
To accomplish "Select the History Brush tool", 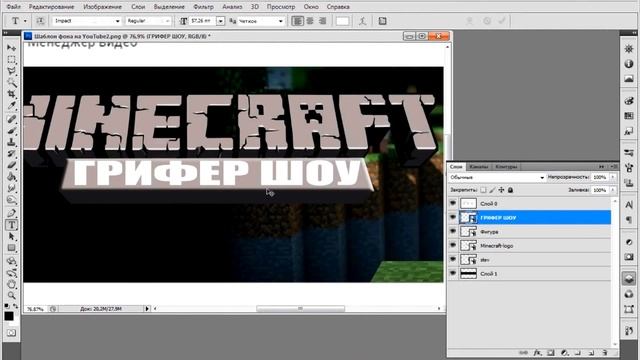I will coord(11,154).
